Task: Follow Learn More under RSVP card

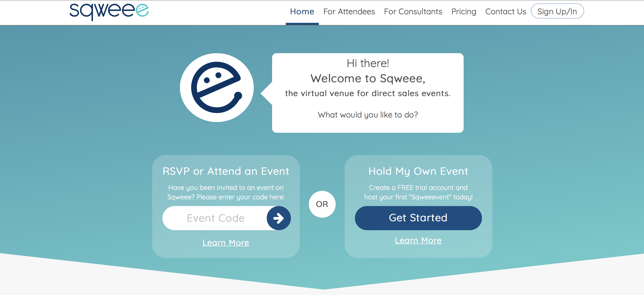Action: pyautogui.click(x=226, y=242)
